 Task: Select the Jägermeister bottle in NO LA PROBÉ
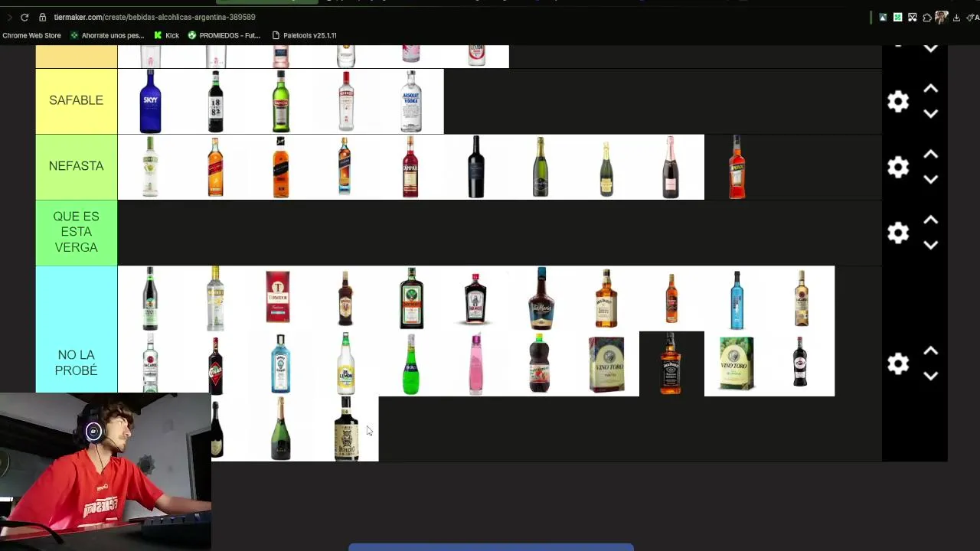(x=411, y=298)
